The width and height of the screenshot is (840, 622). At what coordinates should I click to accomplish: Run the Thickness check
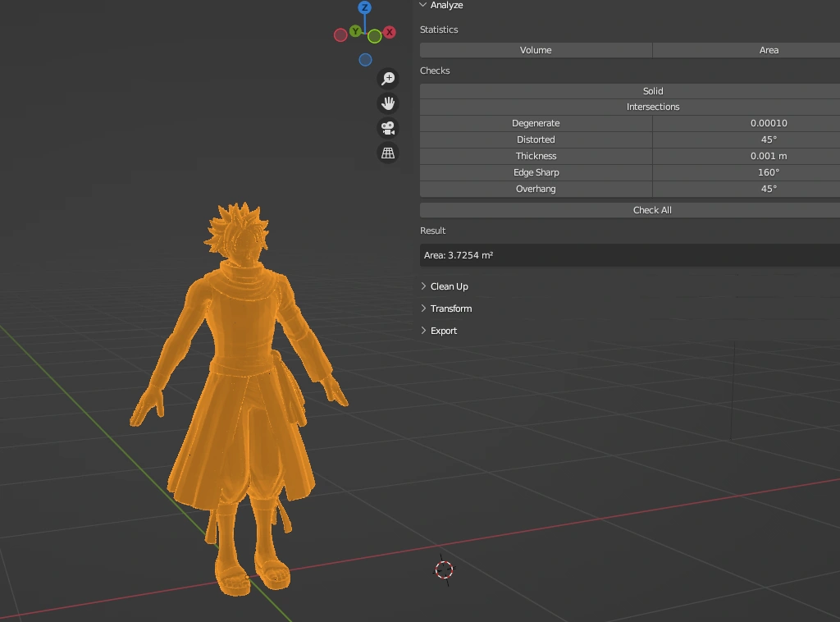[536, 156]
